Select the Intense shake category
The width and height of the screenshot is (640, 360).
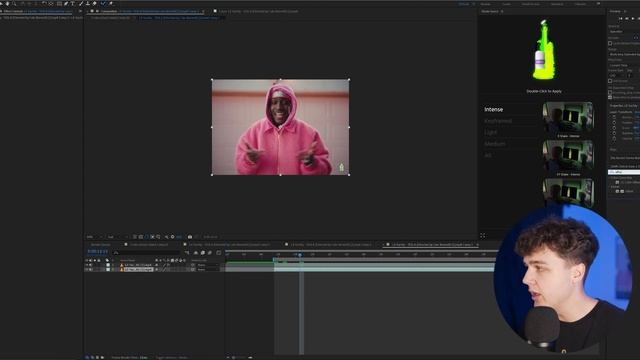493,109
